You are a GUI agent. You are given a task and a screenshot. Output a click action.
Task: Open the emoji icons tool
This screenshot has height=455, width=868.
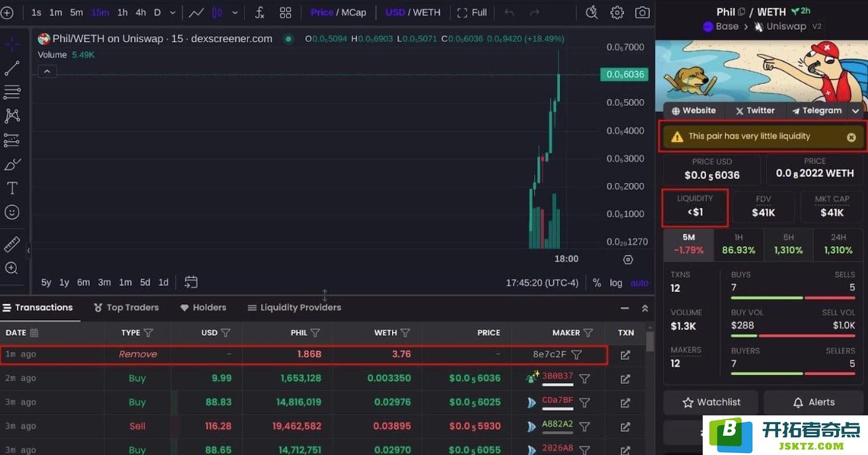12,212
